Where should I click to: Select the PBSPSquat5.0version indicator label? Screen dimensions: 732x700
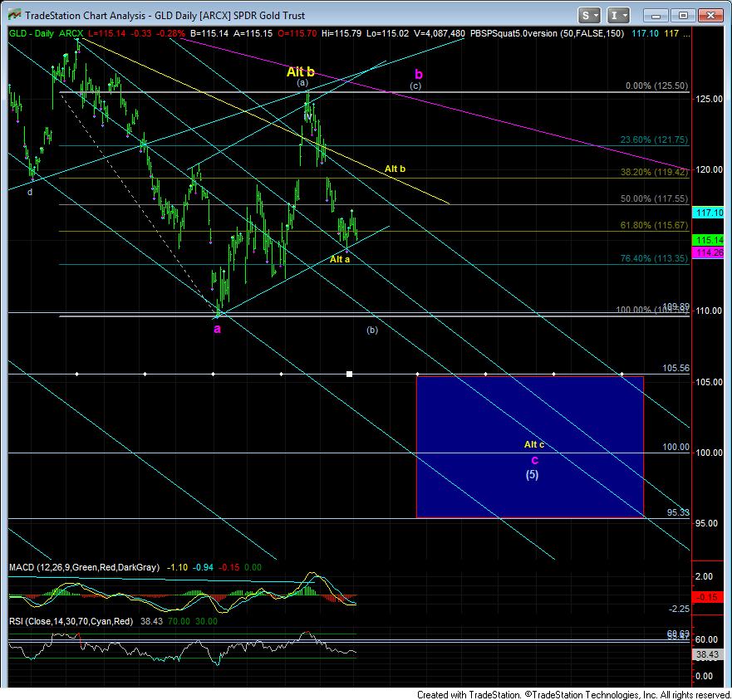tap(547, 33)
